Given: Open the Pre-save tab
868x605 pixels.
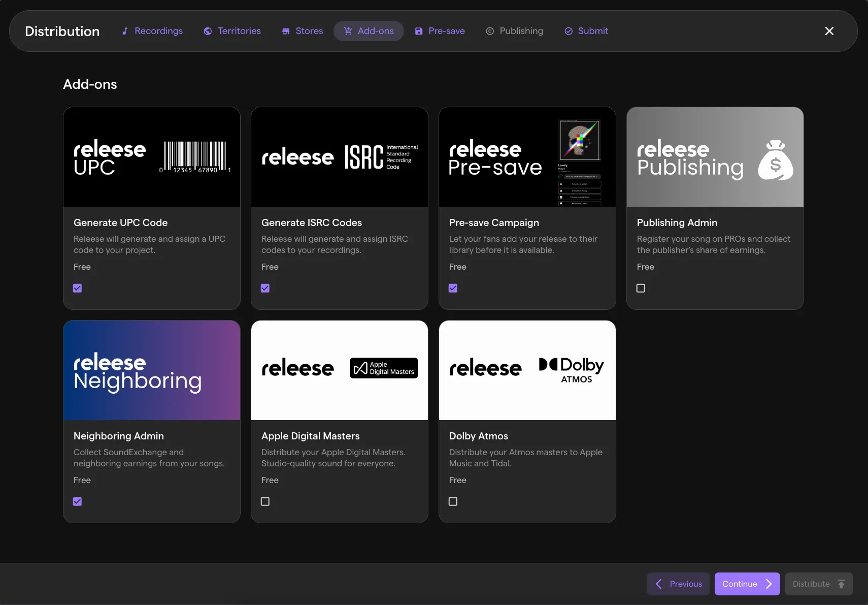Looking at the screenshot, I should tap(440, 31).
